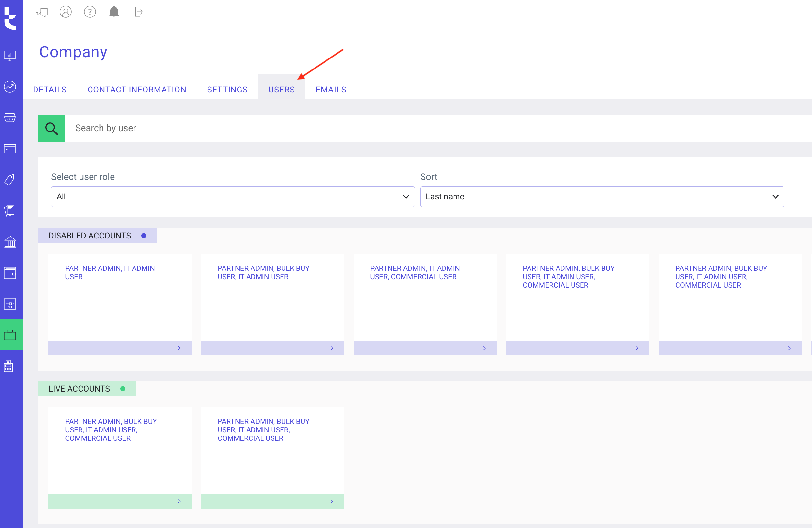Click the green search magnifier button
The height and width of the screenshot is (528, 812).
pos(51,128)
